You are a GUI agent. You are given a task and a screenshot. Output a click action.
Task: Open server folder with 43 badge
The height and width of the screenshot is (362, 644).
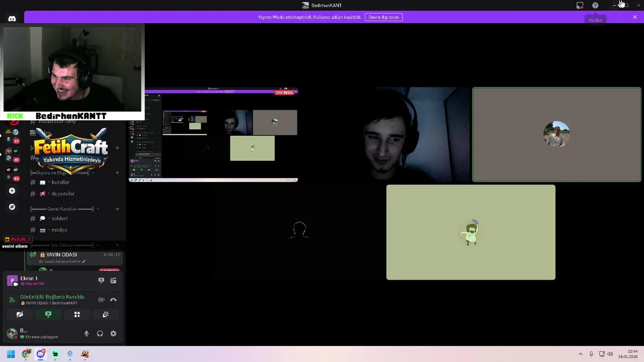point(13,174)
